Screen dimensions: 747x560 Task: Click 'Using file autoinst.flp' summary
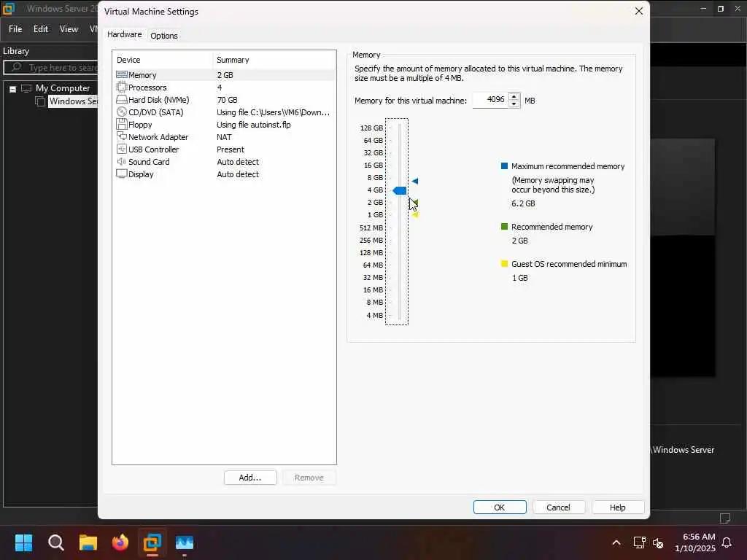pos(253,125)
